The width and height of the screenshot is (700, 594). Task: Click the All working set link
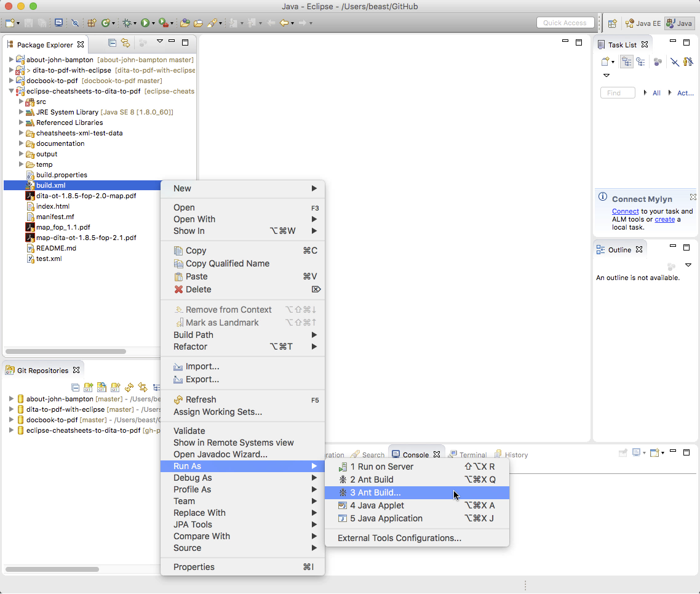(x=656, y=93)
